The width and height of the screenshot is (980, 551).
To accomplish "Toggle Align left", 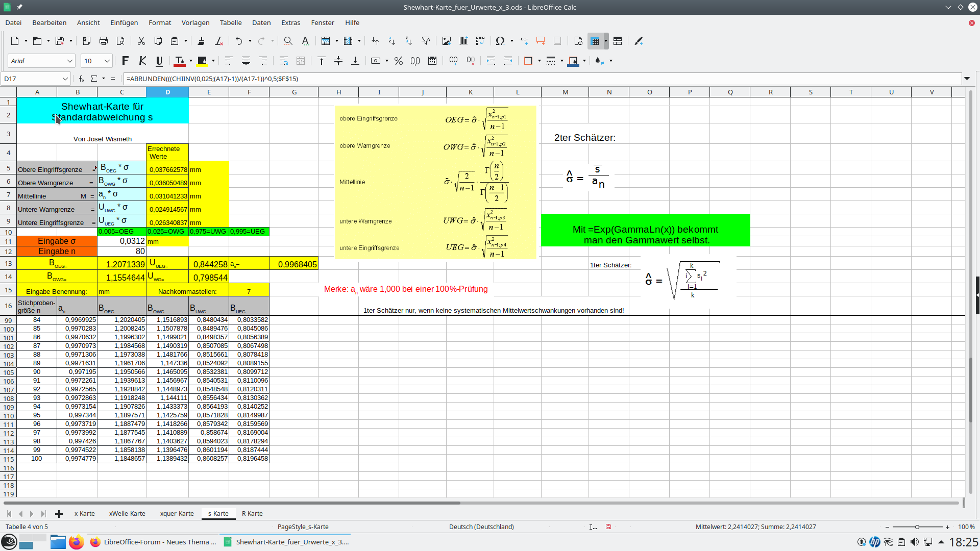I will (228, 61).
